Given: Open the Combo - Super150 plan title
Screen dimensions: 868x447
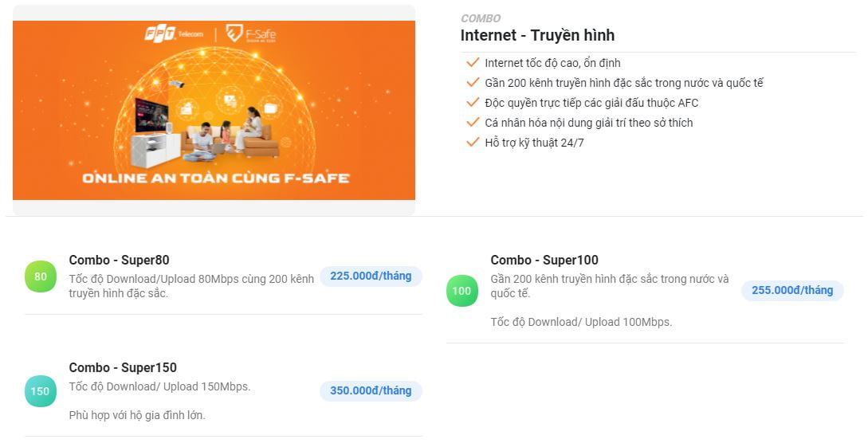Looking at the screenshot, I should tap(123, 367).
